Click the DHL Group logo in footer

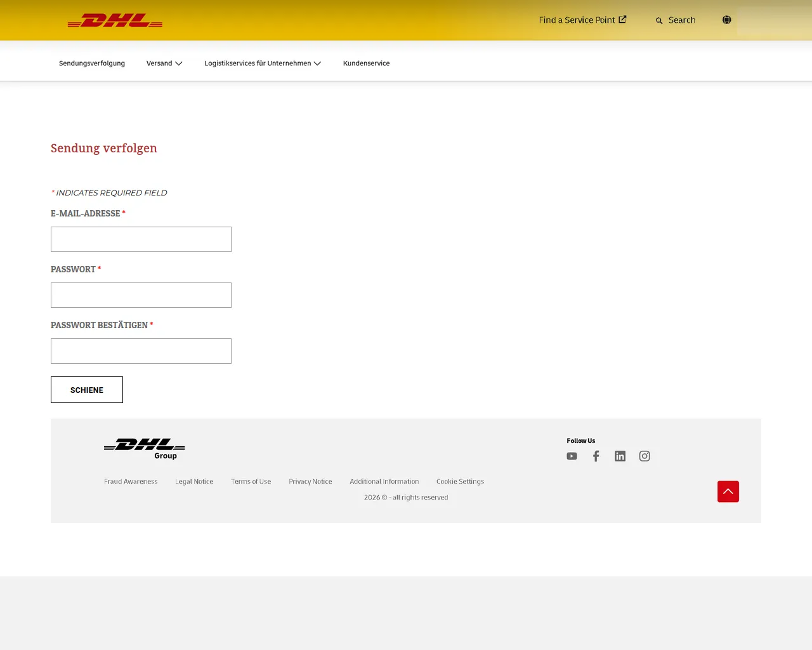point(144,449)
